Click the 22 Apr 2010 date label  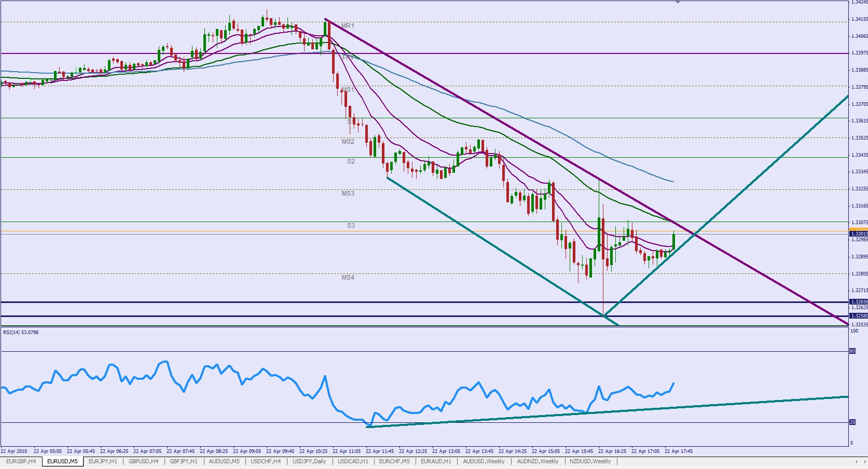(x=14, y=451)
